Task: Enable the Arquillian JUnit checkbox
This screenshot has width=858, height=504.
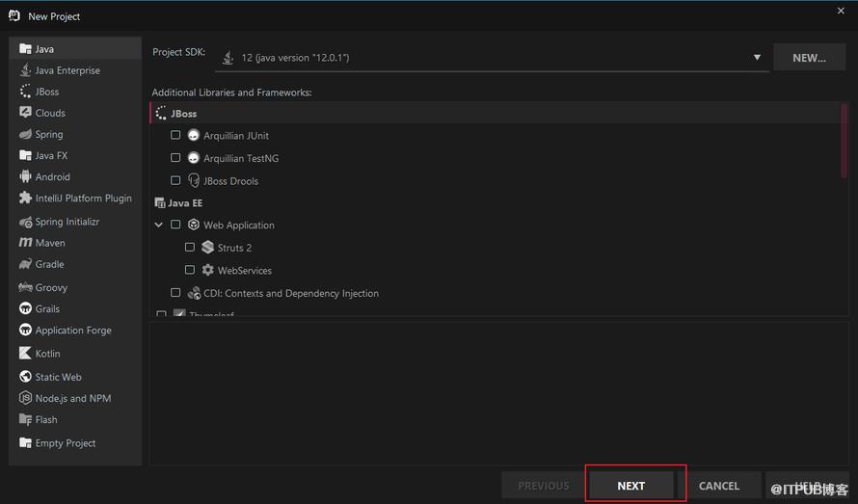Action: pyautogui.click(x=175, y=135)
